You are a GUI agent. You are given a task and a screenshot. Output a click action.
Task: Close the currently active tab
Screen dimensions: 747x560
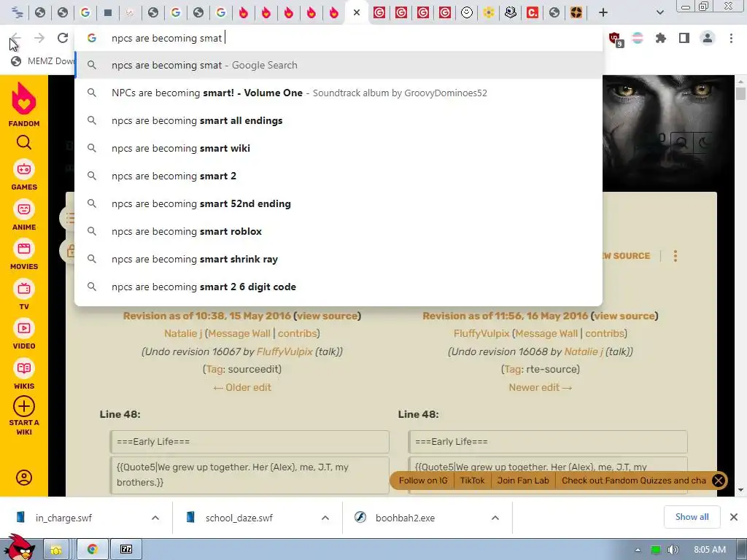[356, 13]
